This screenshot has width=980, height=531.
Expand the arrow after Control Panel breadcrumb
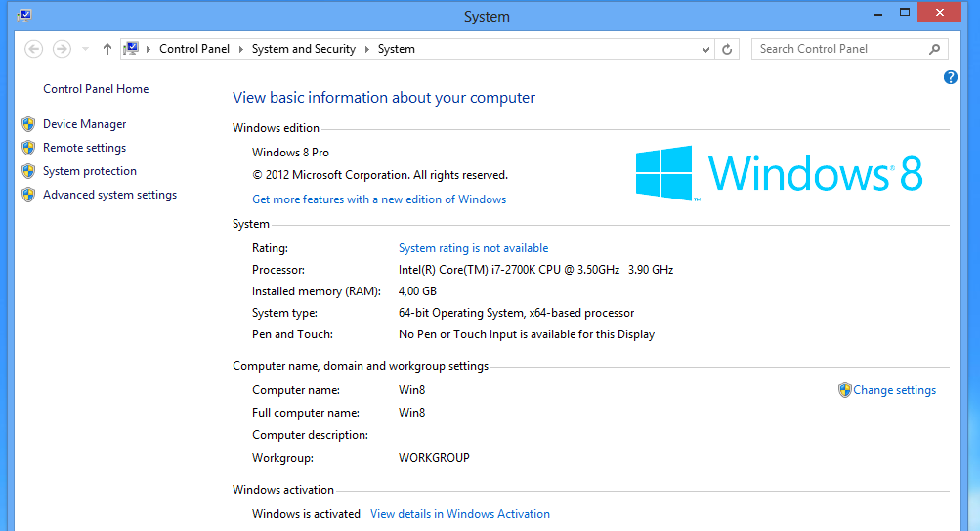point(240,49)
